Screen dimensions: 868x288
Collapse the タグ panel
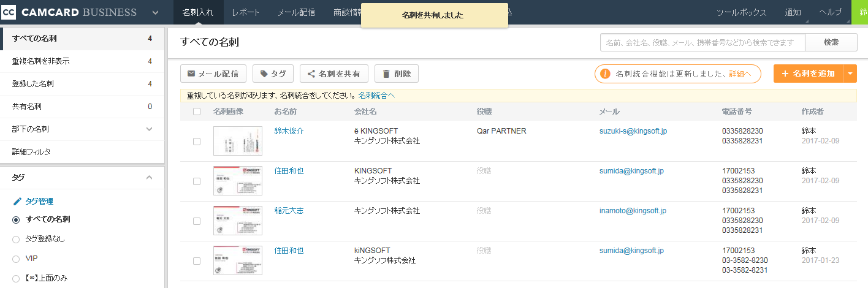pyautogui.click(x=149, y=177)
